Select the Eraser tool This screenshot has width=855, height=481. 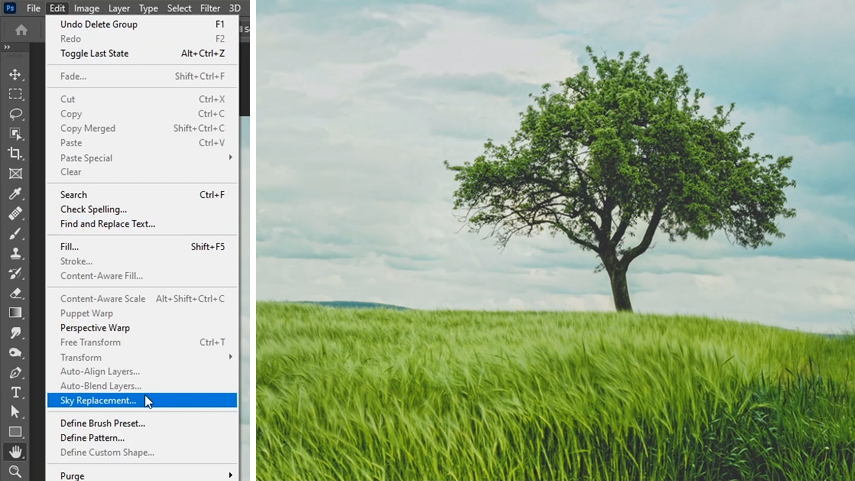pos(15,293)
